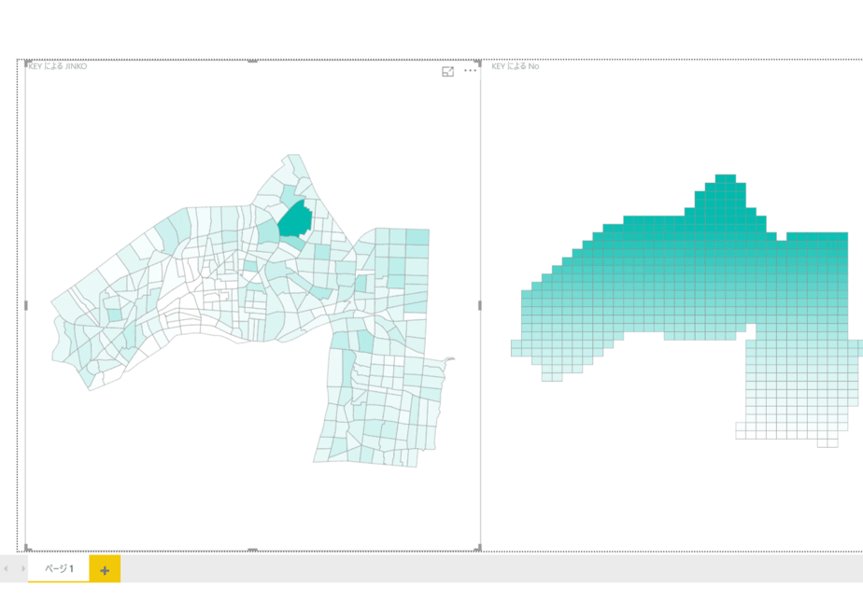The image size is (863, 616).
Task: Select top-right rectangular district on JINKO map
Action: tap(417, 237)
